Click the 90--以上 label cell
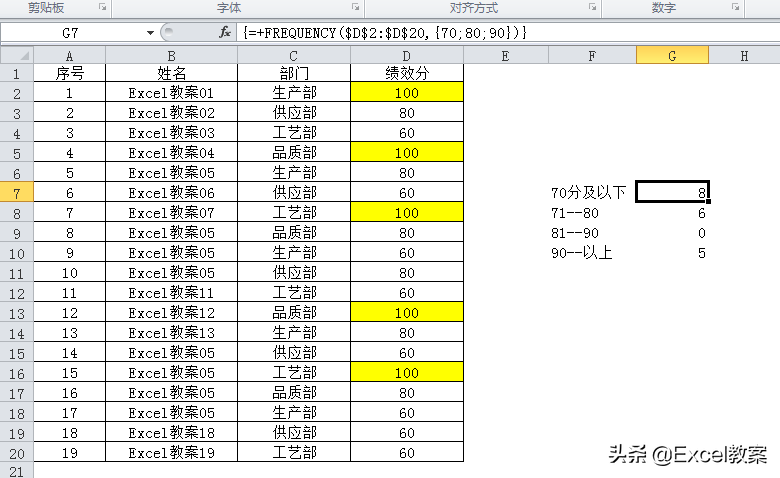This screenshot has width=780, height=478. 592,253
